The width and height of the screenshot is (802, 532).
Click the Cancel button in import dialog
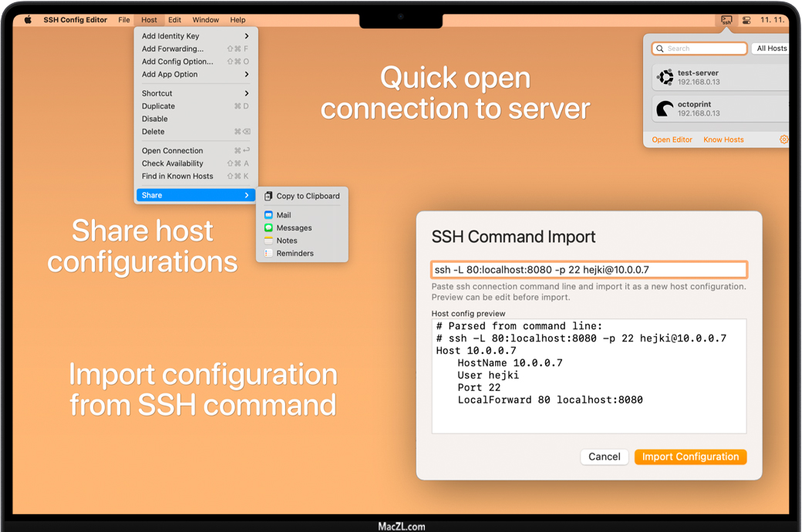tap(604, 457)
